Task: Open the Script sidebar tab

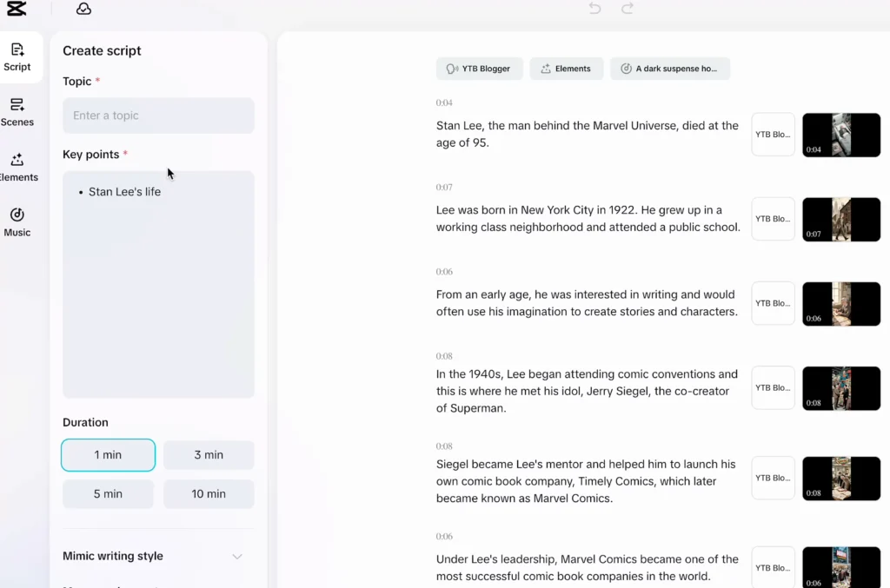Action: [x=17, y=57]
